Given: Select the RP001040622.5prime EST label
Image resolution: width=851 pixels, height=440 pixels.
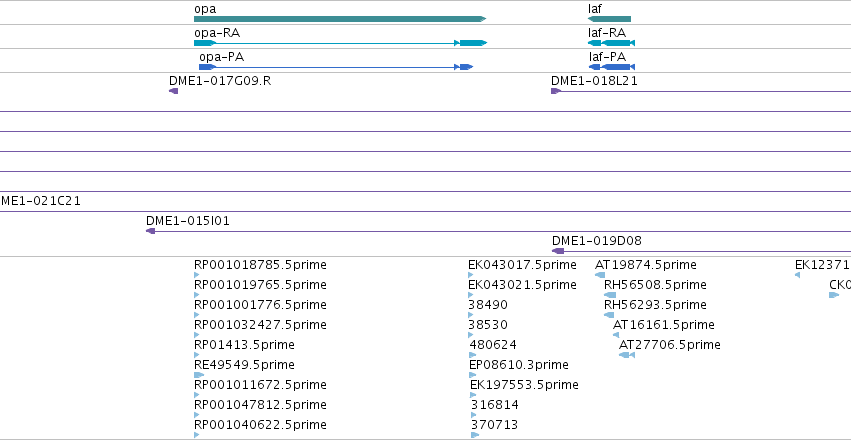Looking at the screenshot, I should [x=261, y=424].
